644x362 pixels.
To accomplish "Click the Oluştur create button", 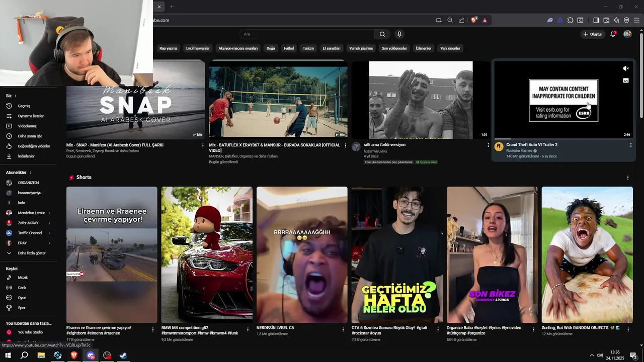I will pos(593,34).
